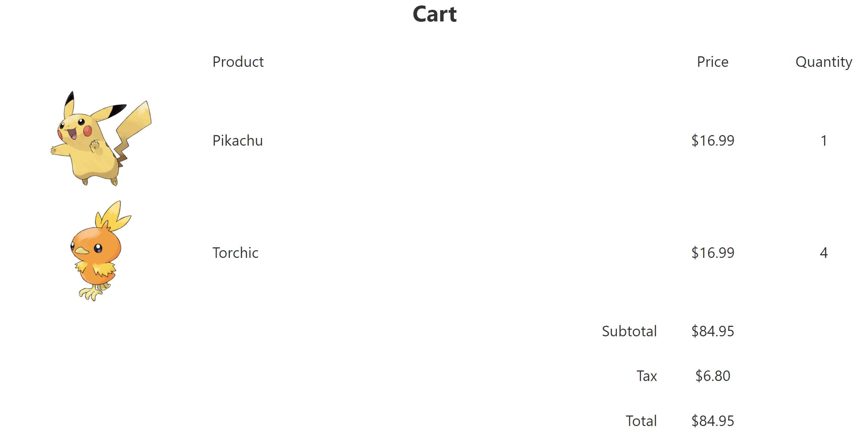Click the Total amount $84.95

712,421
